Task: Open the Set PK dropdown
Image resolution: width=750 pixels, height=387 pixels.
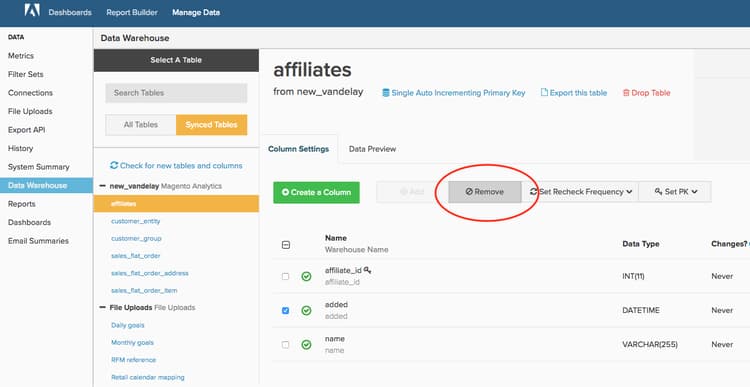Action: [x=675, y=192]
